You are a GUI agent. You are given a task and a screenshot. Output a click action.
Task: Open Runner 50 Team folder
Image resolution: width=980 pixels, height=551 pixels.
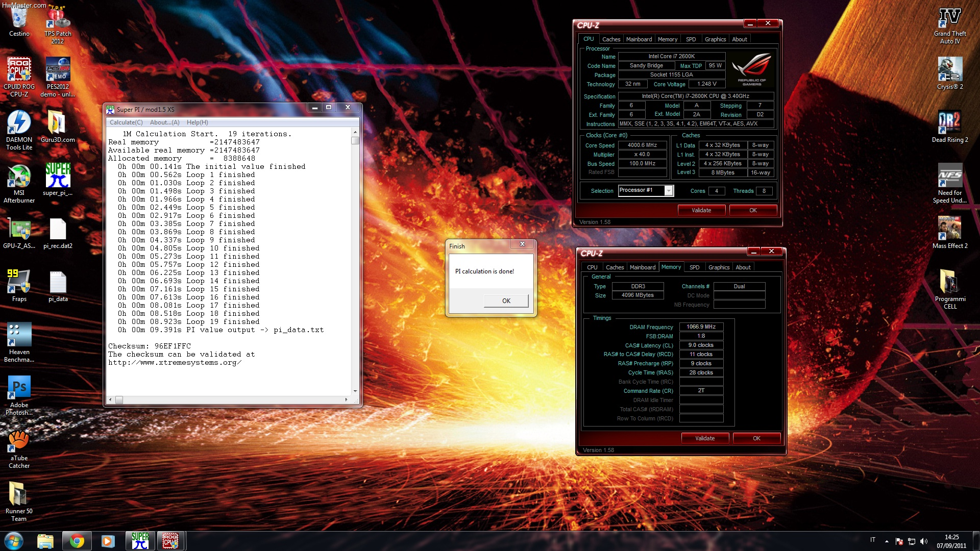click(19, 502)
